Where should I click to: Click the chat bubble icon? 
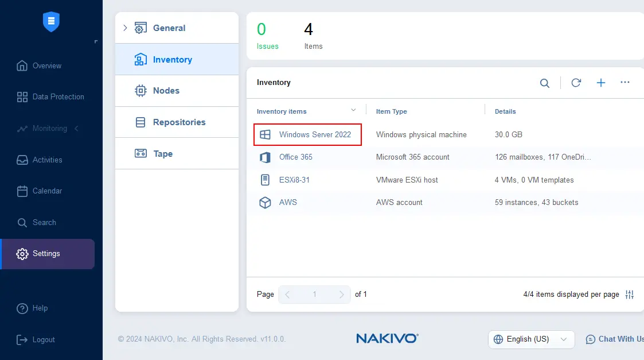click(590, 339)
